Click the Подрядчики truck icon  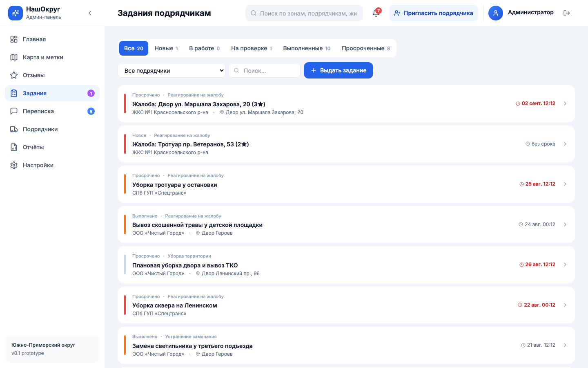coord(14,129)
